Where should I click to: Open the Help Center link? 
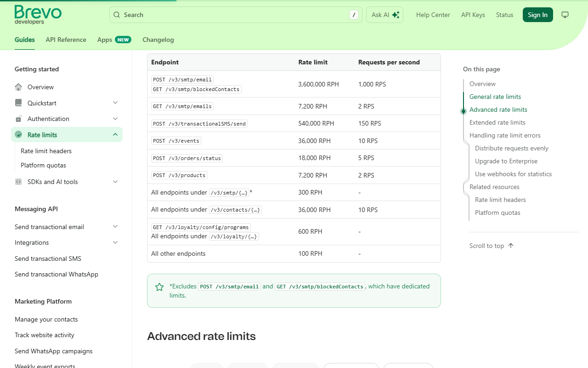tap(433, 15)
